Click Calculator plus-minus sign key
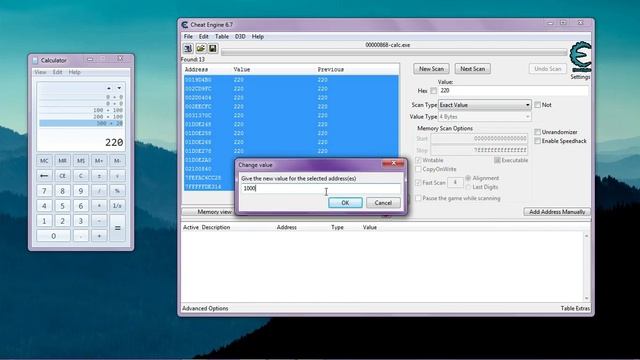Viewport: 640px width, 360px height. click(x=99, y=176)
